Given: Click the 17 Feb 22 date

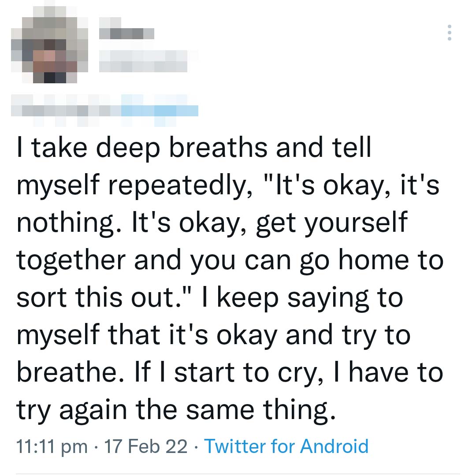Looking at the screenshot, I should 146,446.
